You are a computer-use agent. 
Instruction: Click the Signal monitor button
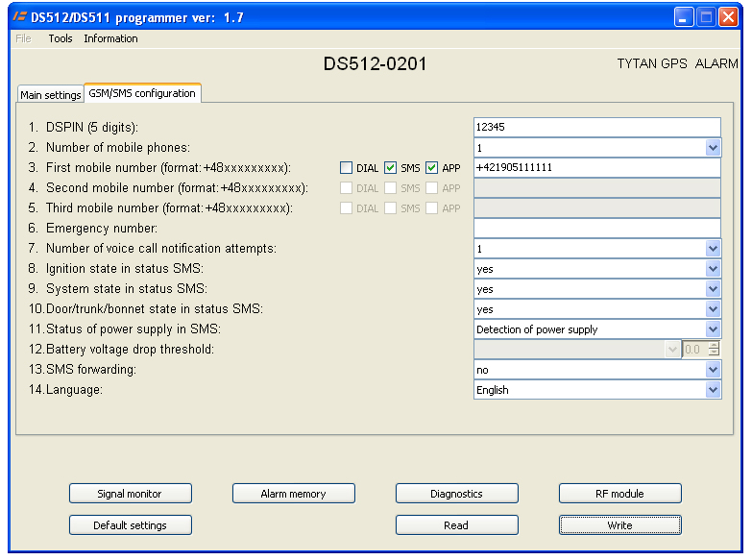tap(131, 494)
